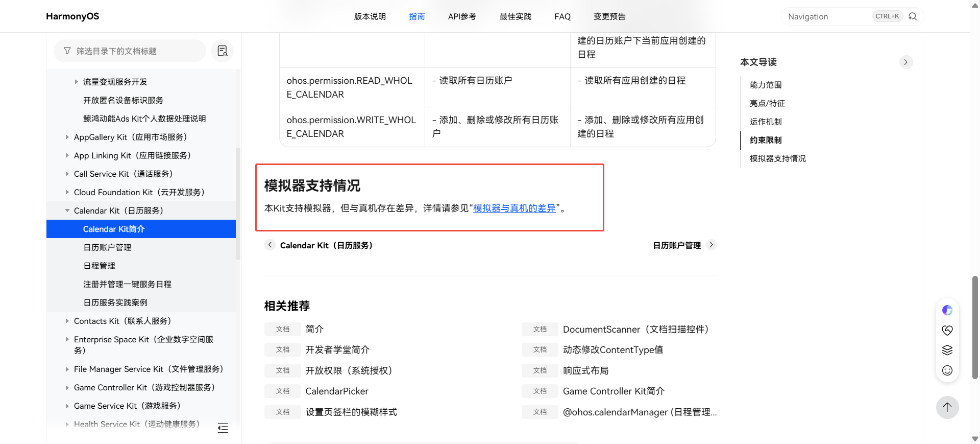Click the stacked layers icon in floating toolbar

947,350
